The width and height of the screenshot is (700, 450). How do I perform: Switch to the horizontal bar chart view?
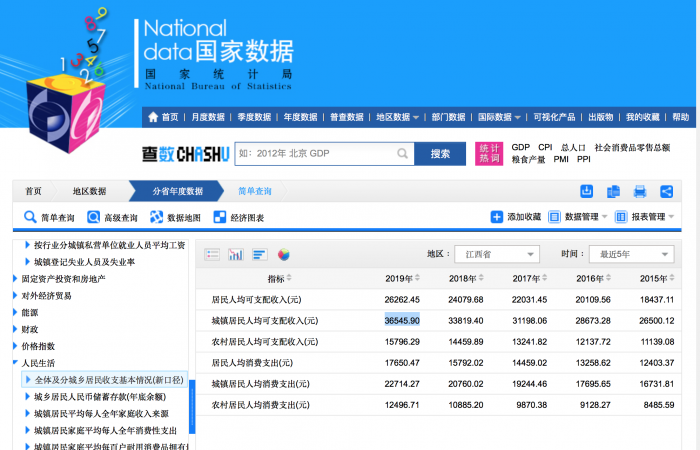pos(259,254)
